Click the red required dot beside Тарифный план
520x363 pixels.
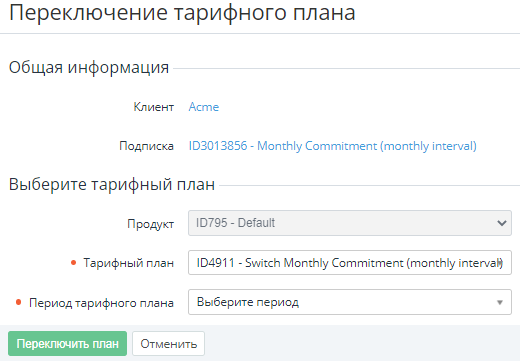click(x=74, y=263)
